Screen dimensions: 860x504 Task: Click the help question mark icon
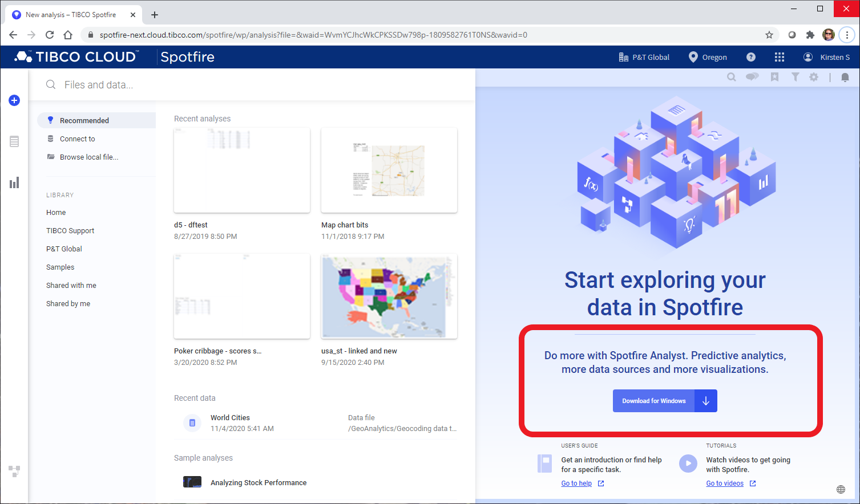pos(751,57)
